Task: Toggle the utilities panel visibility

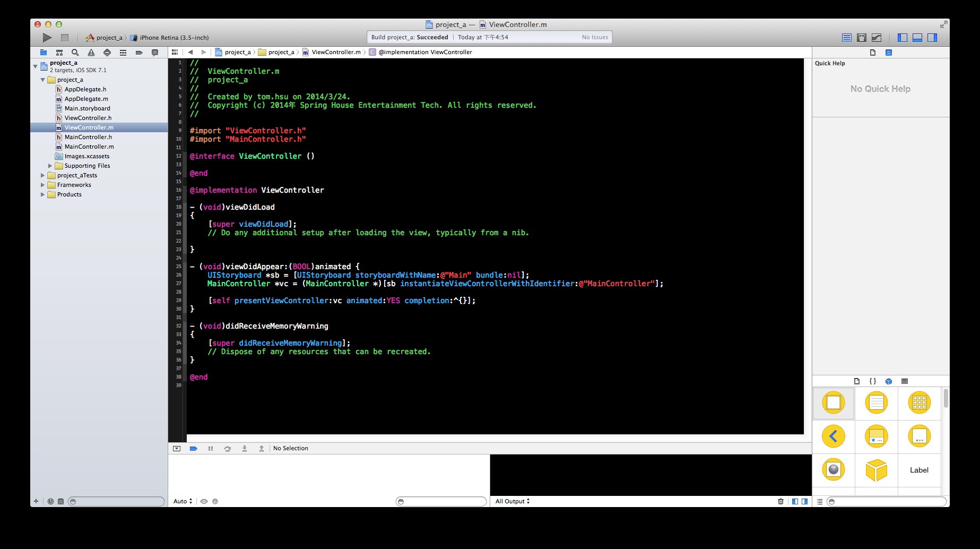Action: pyautogui.click(x=932, y=38)
